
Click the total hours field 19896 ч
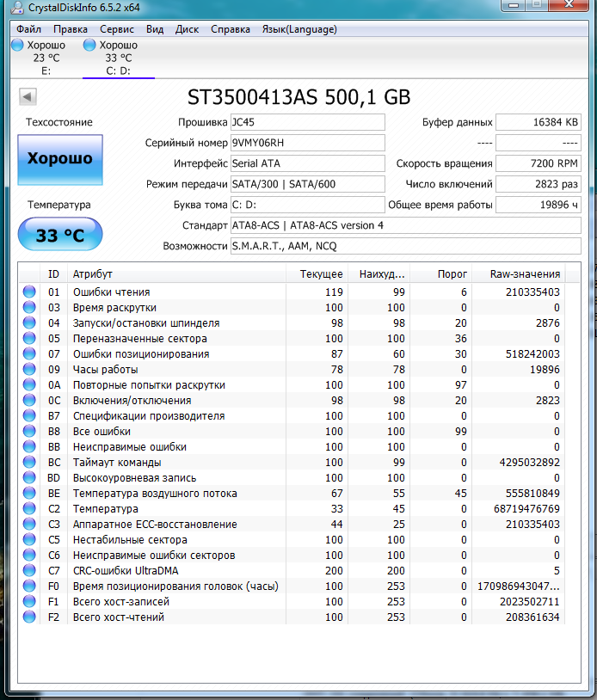pyautogui.click(x=538, y=205)
